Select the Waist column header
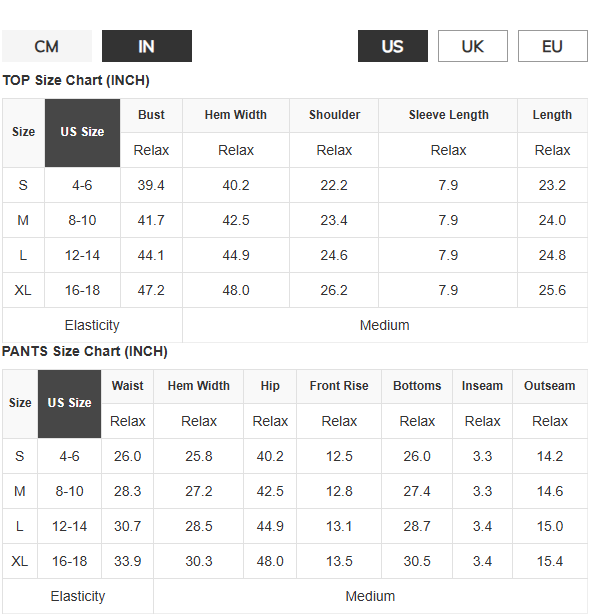 (x=127, y=386)
